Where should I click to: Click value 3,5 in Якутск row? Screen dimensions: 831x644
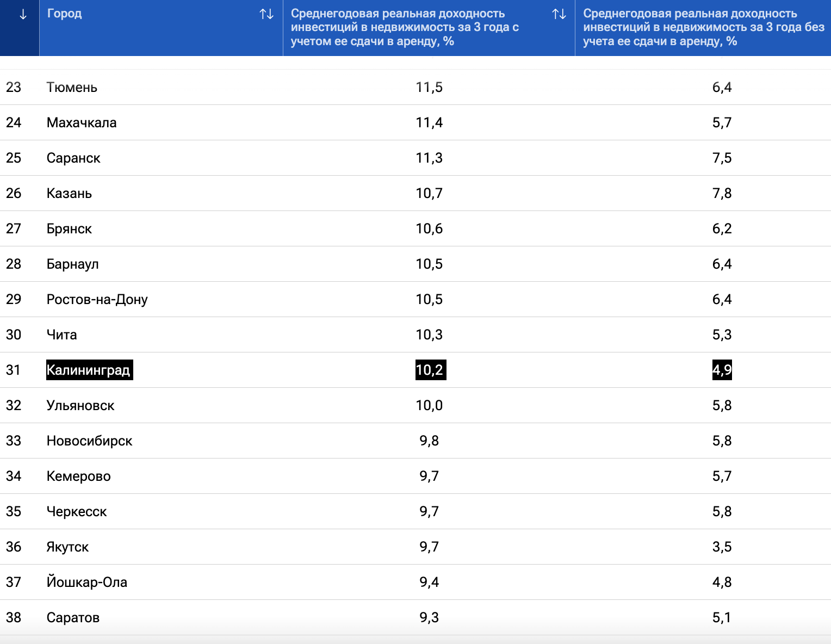coord(722,547)
